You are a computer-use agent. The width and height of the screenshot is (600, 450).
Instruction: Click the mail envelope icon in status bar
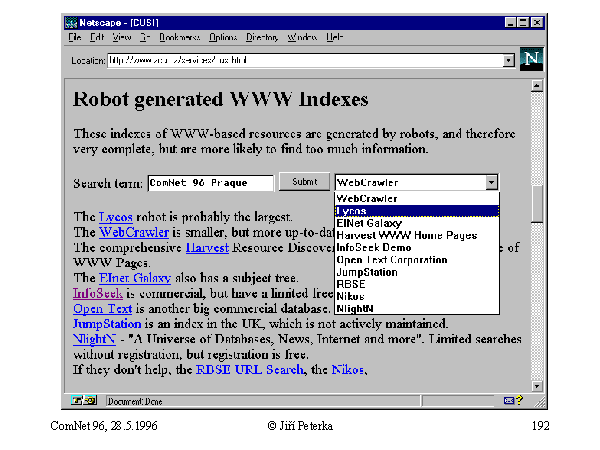[508, 401]
